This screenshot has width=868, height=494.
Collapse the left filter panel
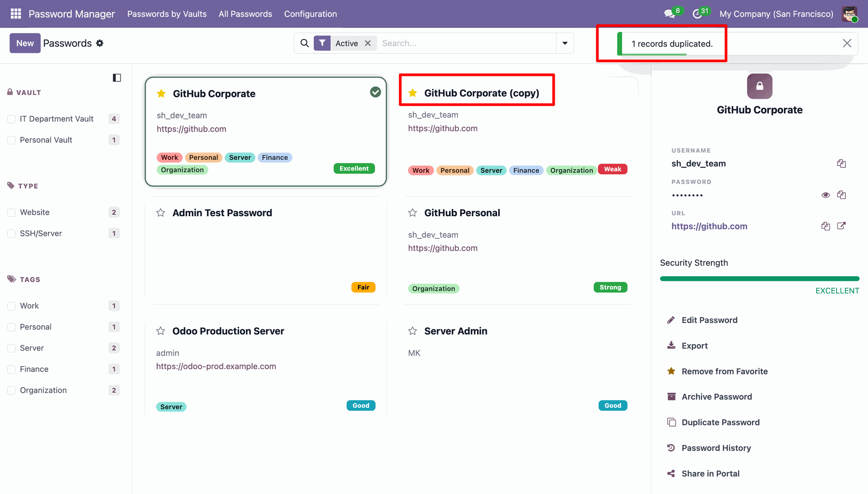tap(117, 78)
